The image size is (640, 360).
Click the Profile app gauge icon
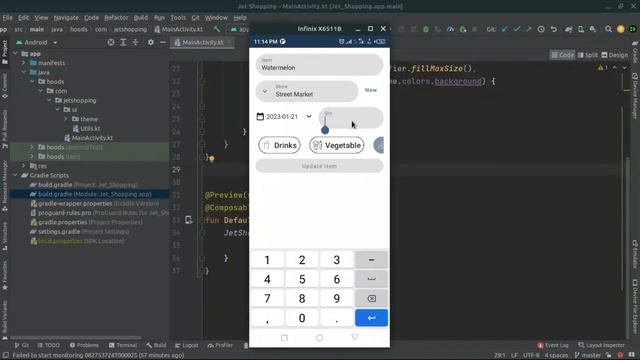click(450, 29)
